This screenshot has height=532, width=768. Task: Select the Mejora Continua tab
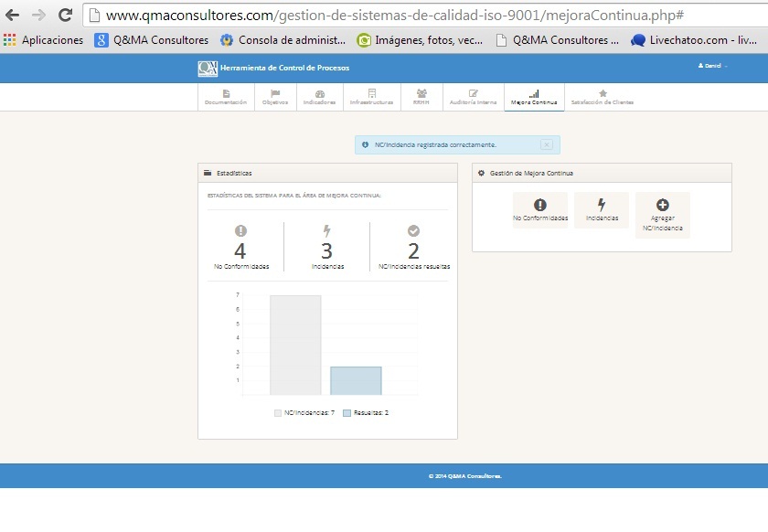tap(534, 97)
